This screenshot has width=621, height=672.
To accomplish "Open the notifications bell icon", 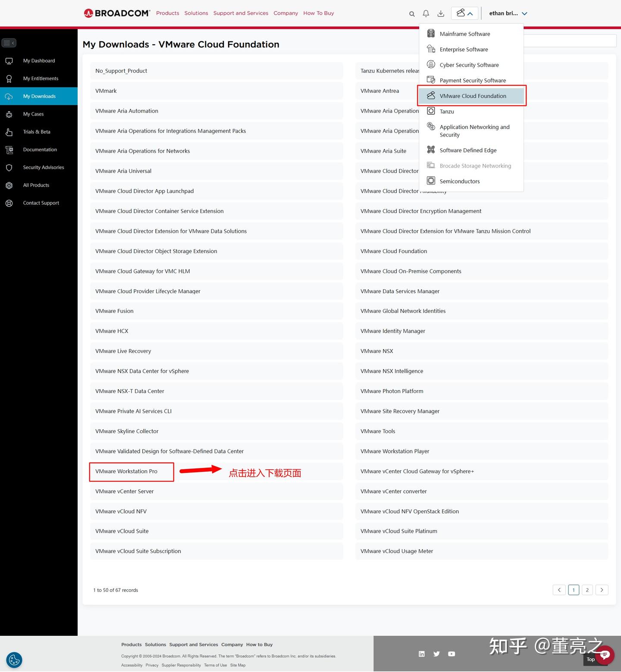I will click(426, 13).
